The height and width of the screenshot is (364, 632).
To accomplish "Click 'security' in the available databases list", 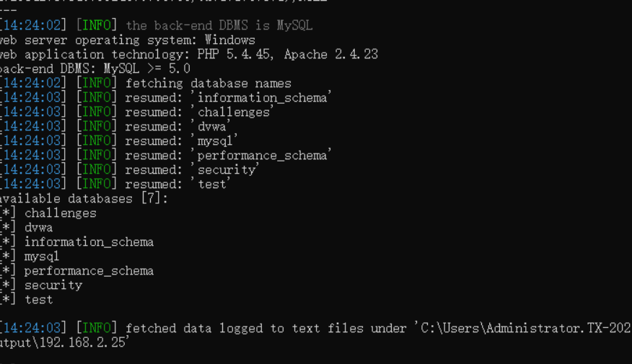I will (53, 285).
